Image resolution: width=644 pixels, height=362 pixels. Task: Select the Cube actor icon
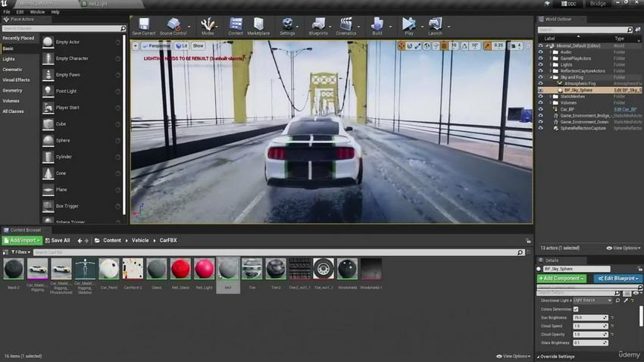(48, 124)
